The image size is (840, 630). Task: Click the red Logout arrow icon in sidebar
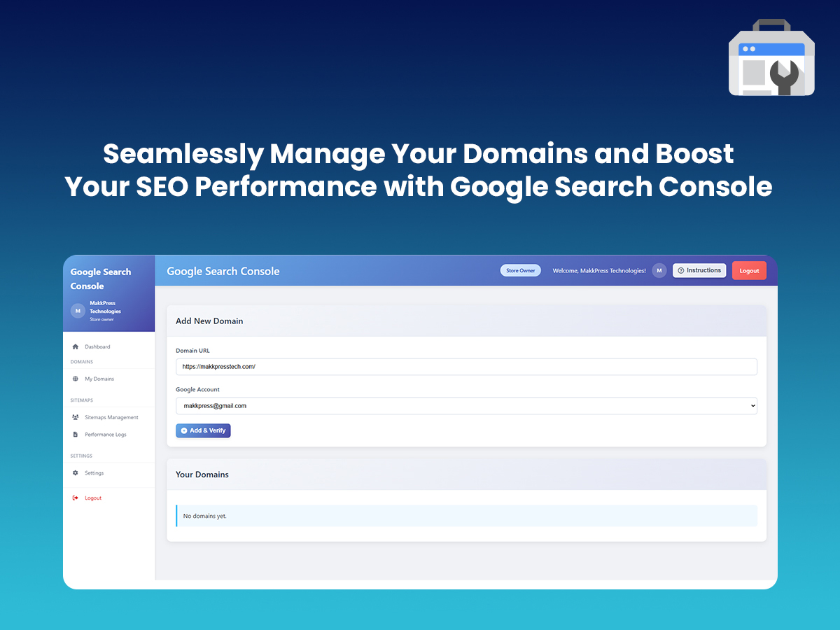(76, 498)
